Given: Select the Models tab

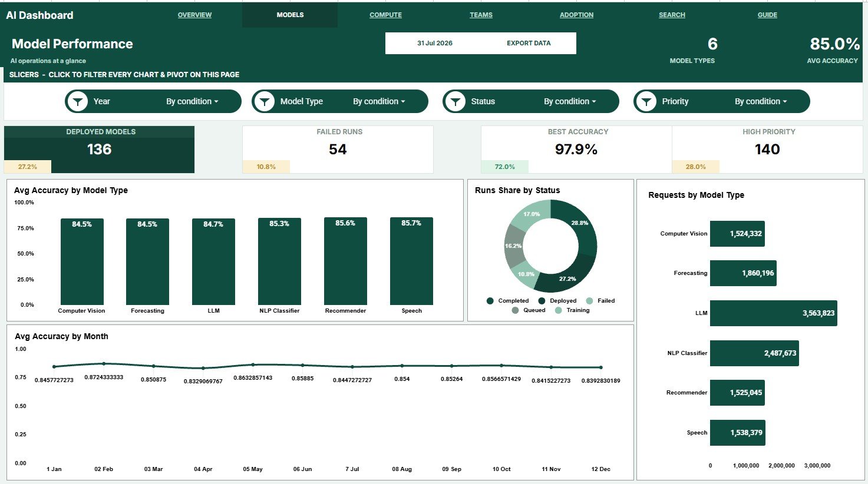Looking at the screenshot, I should [290, 15].
